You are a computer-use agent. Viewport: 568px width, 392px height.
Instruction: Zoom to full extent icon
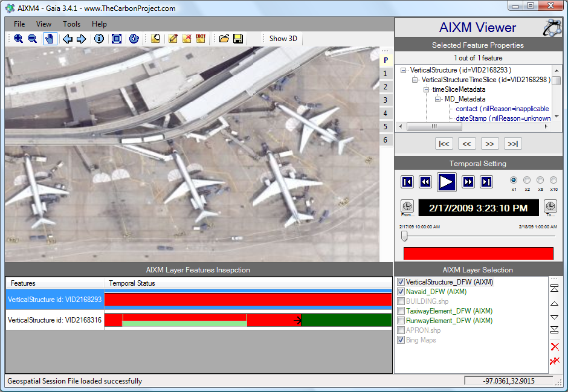pos(116,39)
